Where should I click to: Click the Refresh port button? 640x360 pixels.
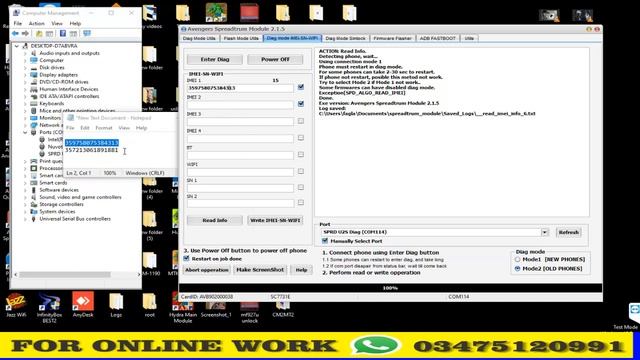click(569, 232)
